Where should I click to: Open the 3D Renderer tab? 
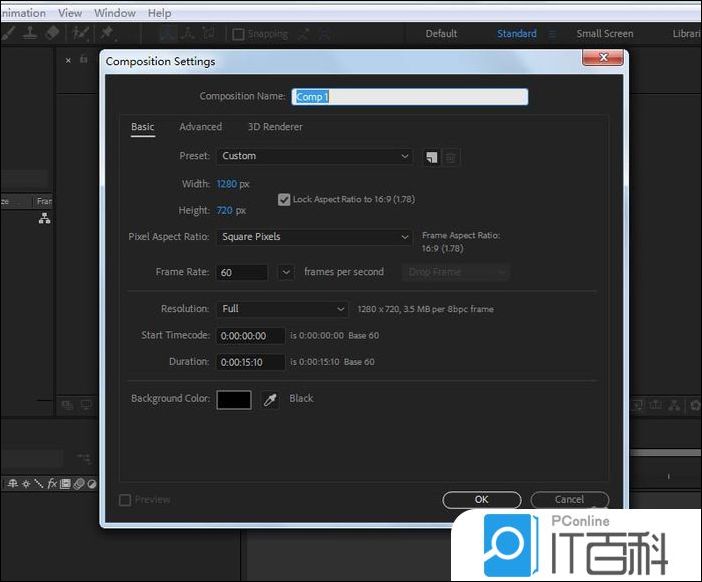275,127
